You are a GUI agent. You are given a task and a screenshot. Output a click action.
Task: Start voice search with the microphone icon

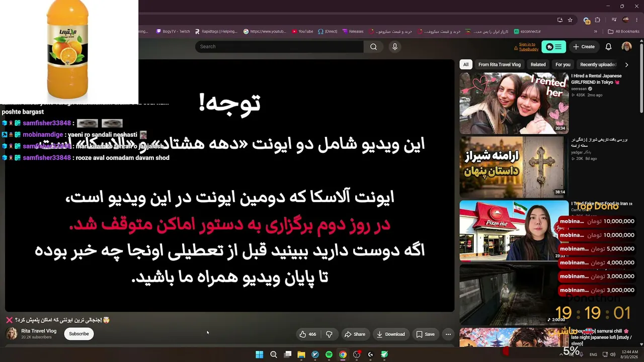394,47
